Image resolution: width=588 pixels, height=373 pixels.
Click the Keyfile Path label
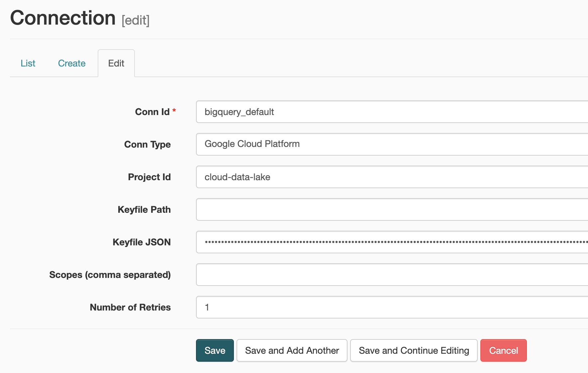(x=144, y=209)
